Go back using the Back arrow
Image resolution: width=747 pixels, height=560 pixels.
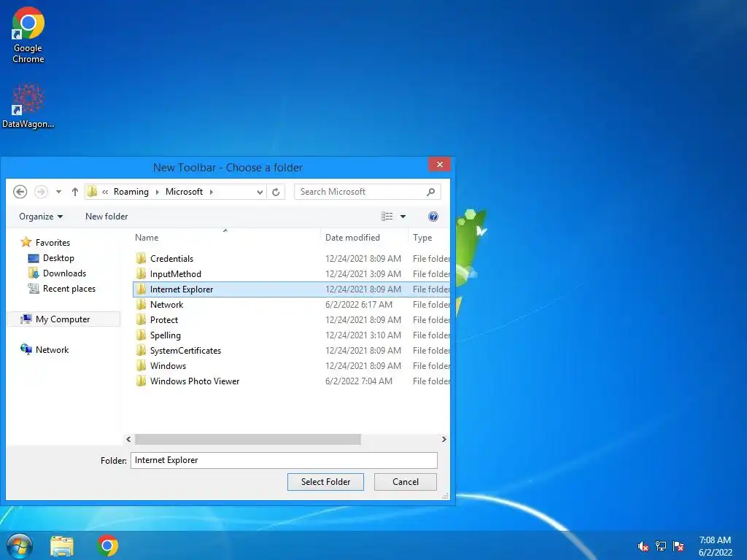[x=20, y=192]
